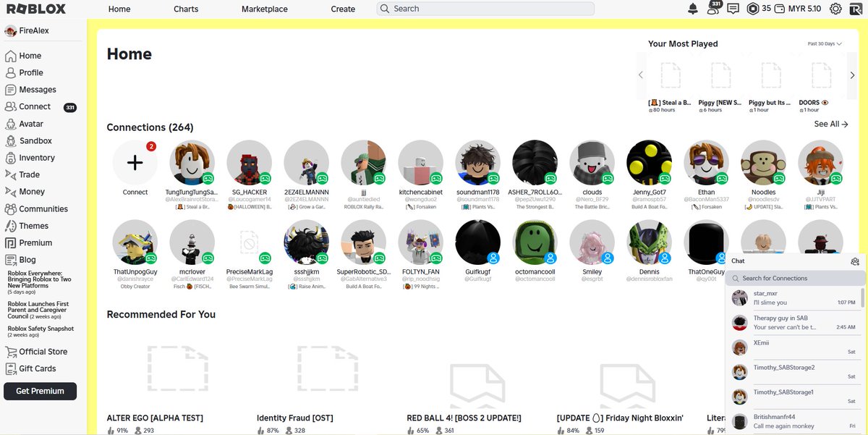Open blog post about Two New Platforms

(x=40, y=282)
